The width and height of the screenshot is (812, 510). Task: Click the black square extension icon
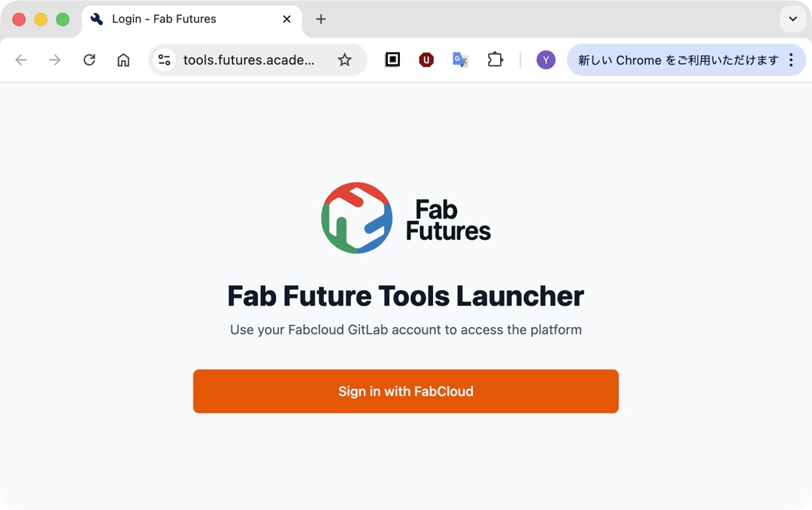pyautogui.click(x=392, y=60)
